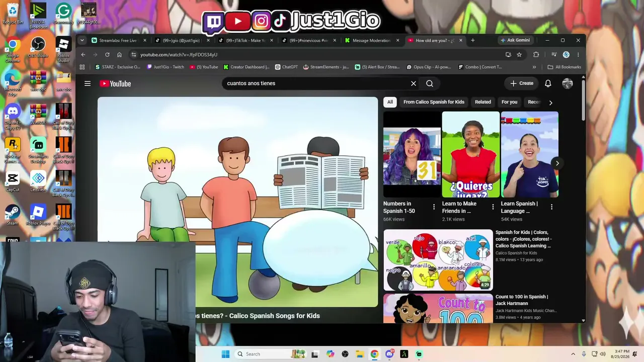Image resolution: width=644 pixels, height=362 pixels.
Task: Open YouTube notifications bell
Action: (548, 83)
